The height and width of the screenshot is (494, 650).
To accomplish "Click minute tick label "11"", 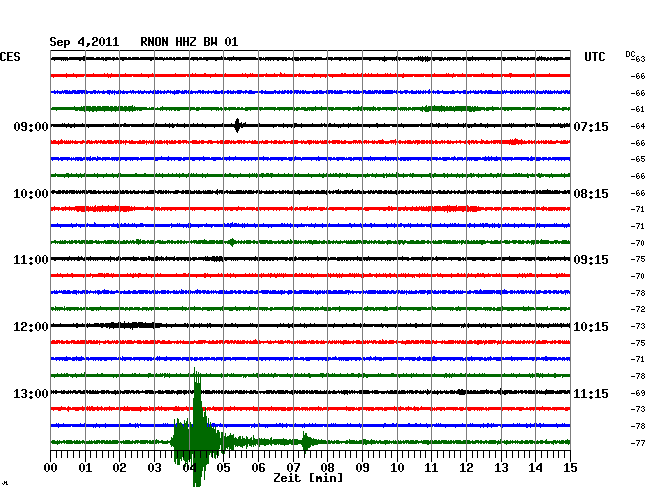I will click(x=432, y=468).
